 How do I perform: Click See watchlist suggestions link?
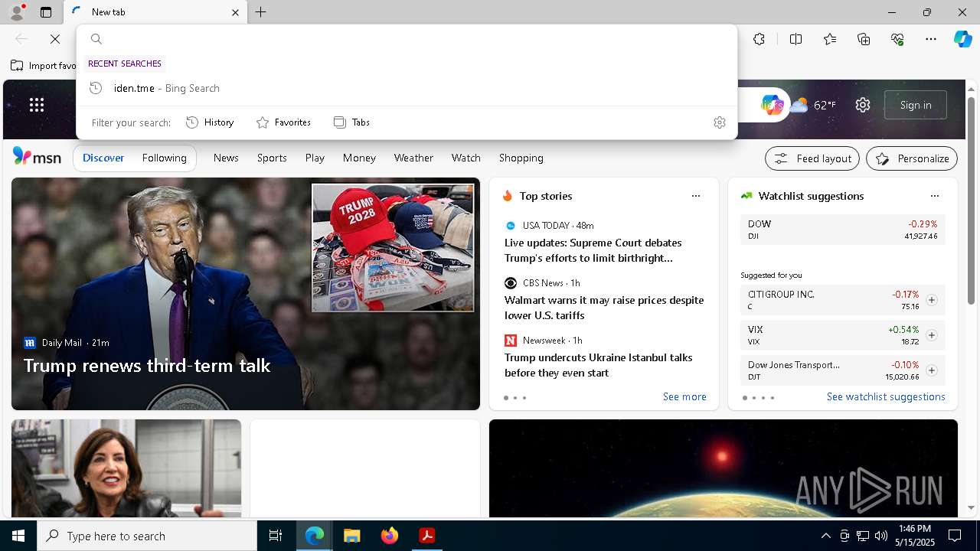click(x=886, y=396)
